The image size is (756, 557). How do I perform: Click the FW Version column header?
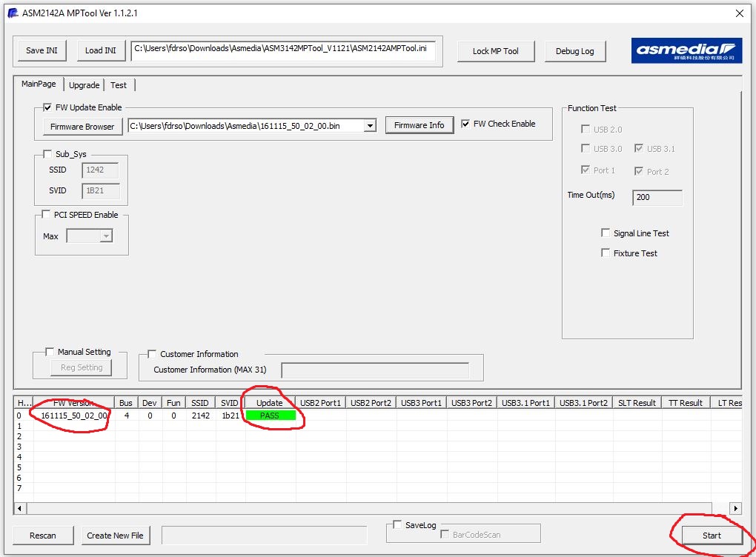pos(73,403)
